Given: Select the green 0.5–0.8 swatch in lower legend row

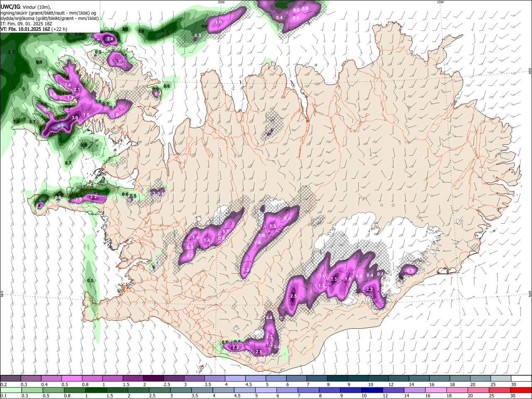Looking at the screenshot, I should tap(54, 390).
